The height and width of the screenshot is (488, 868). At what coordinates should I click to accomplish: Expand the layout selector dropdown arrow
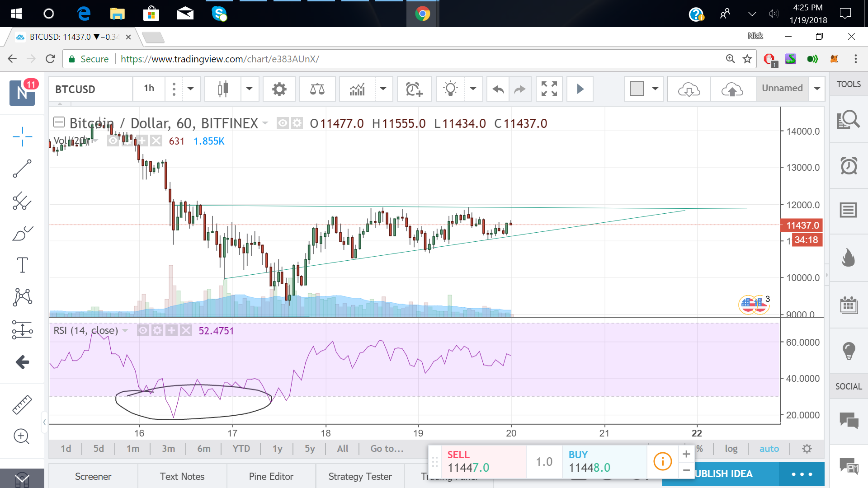click(655, 89)
